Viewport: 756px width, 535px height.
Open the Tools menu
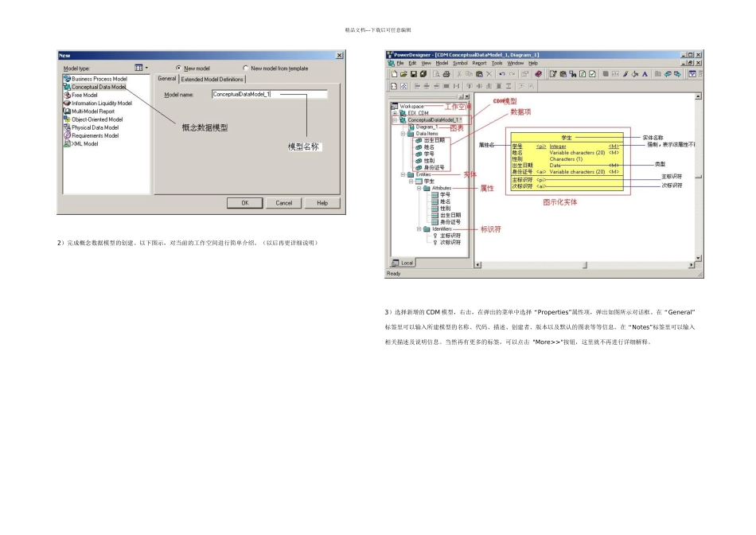(x=497, y=63)
